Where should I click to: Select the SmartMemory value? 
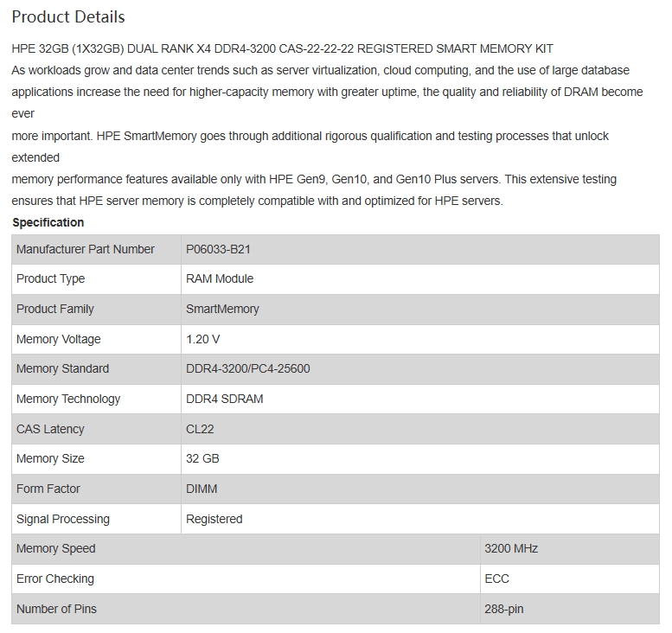[222, 309]
